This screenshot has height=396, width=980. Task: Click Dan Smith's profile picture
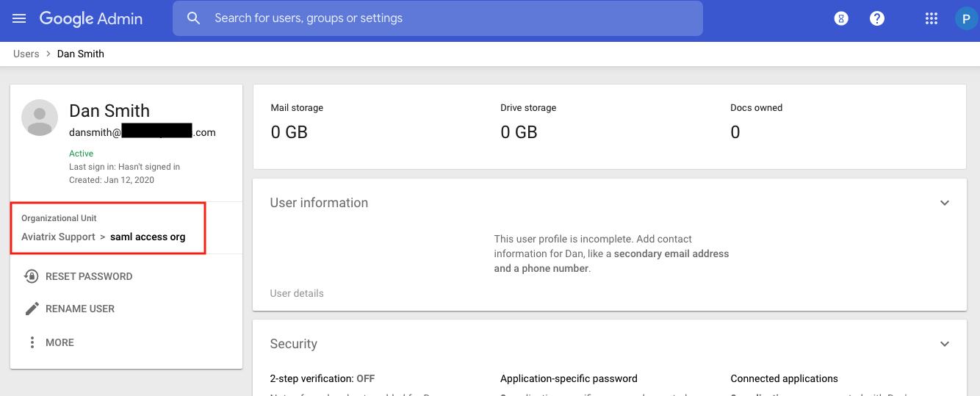pos(40,118)
